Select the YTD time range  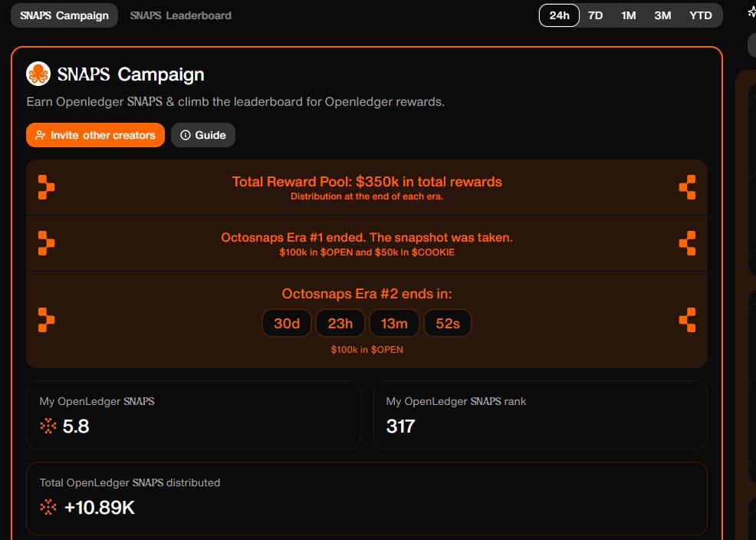point(701,15)
